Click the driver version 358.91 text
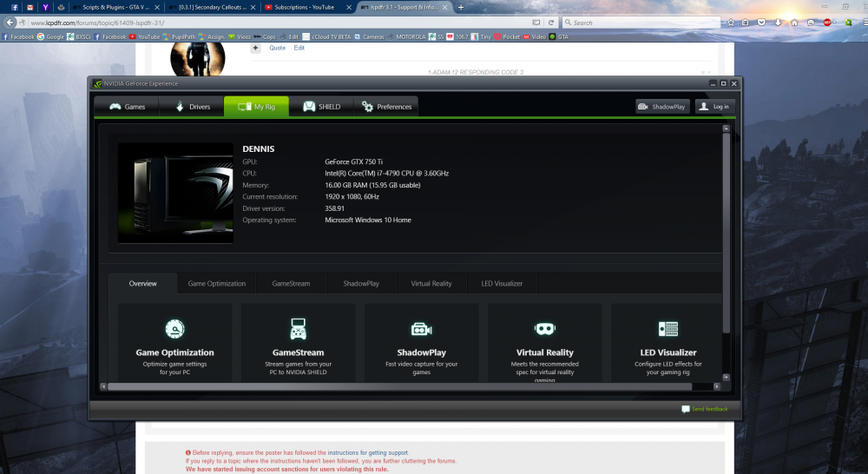This screenshot has height=474, width=868. 334,208
